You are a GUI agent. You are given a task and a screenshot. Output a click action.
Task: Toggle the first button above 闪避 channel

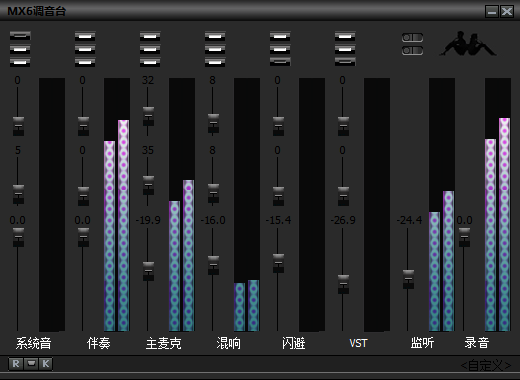(280, 36)
